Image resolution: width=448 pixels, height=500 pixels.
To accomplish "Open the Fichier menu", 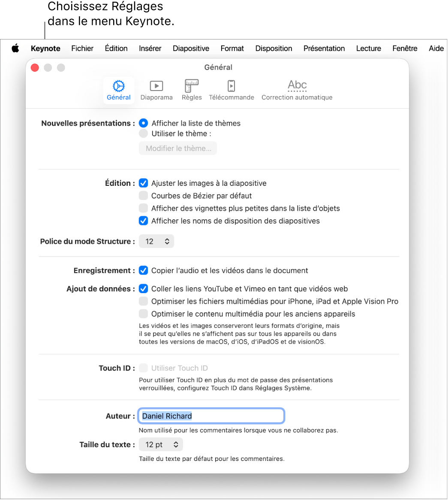I will (x=82, y=48).
